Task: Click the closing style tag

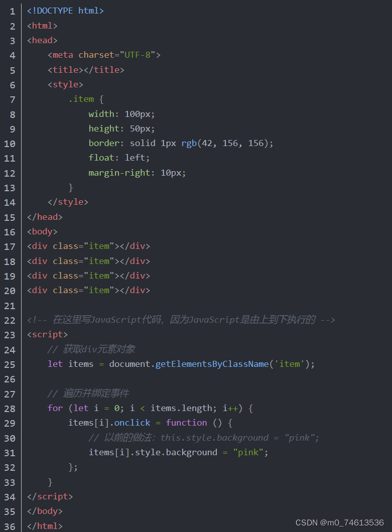Action: [x=68, y=202]
